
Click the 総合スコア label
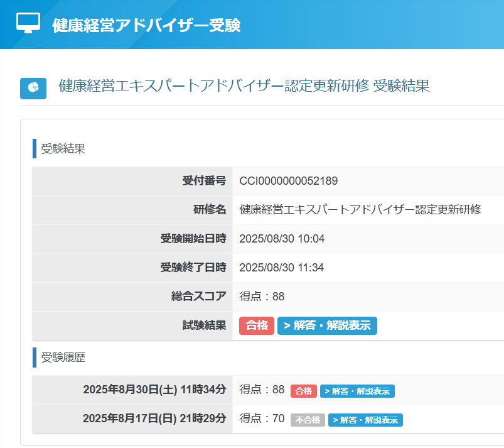(198, 297)
